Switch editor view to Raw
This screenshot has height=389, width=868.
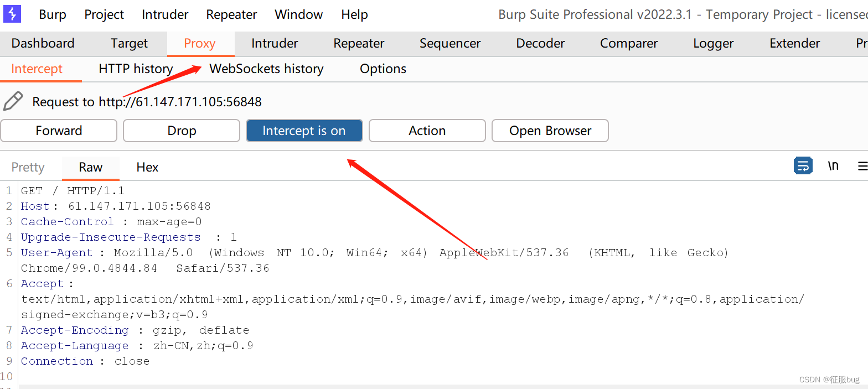pos(90,167)
